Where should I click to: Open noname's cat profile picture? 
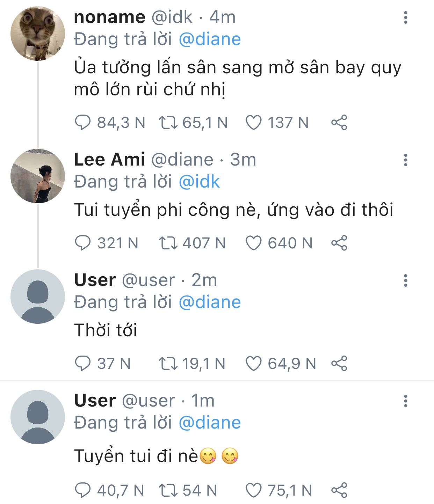pos(38,34)
